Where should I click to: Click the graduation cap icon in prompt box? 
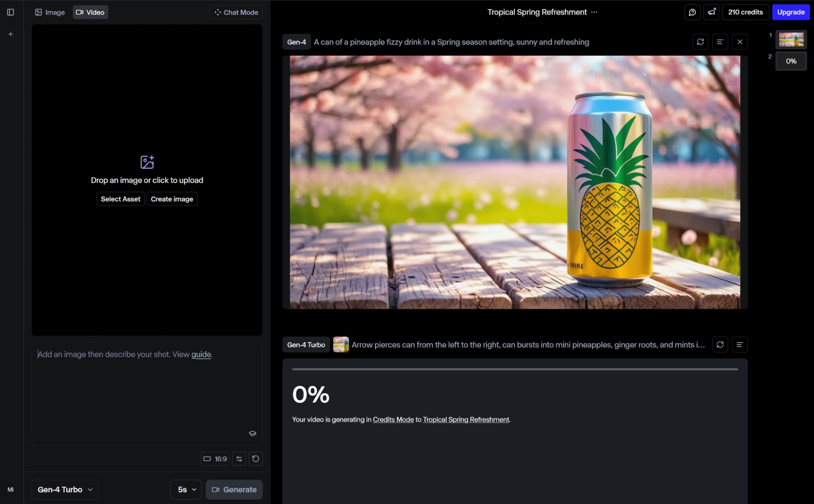click(x=252, y=433)
